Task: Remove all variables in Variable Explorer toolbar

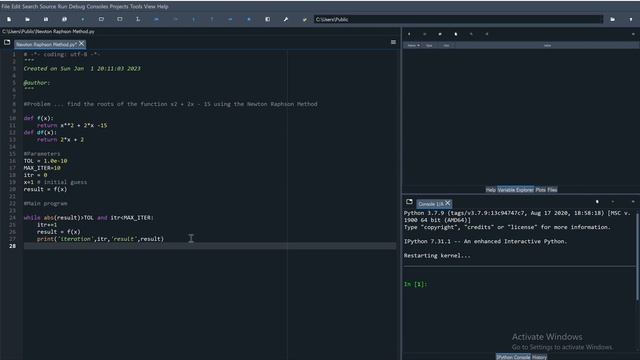Action: pyautogui.click(x=456, y=34)
